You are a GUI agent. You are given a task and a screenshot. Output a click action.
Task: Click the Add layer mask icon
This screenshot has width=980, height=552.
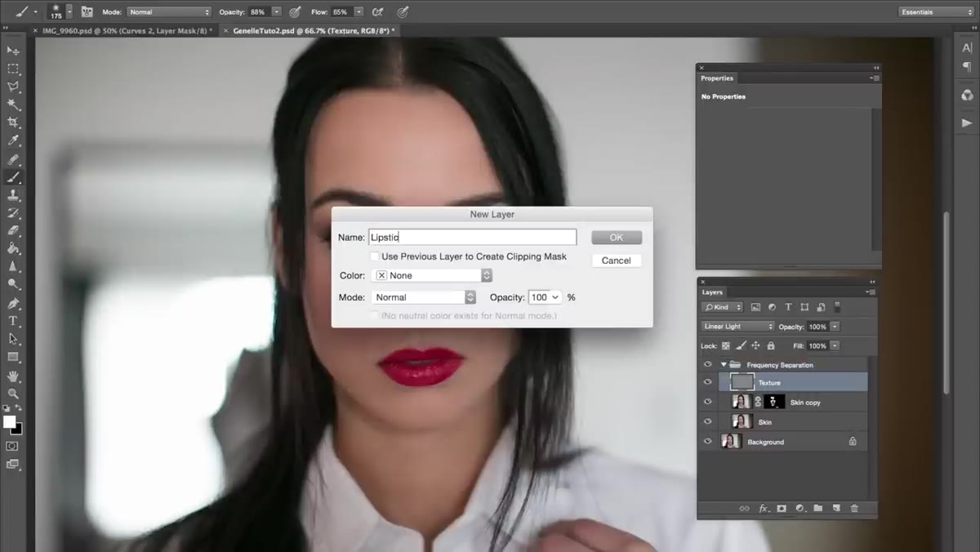pyautogui.click(x=781, y=508)
